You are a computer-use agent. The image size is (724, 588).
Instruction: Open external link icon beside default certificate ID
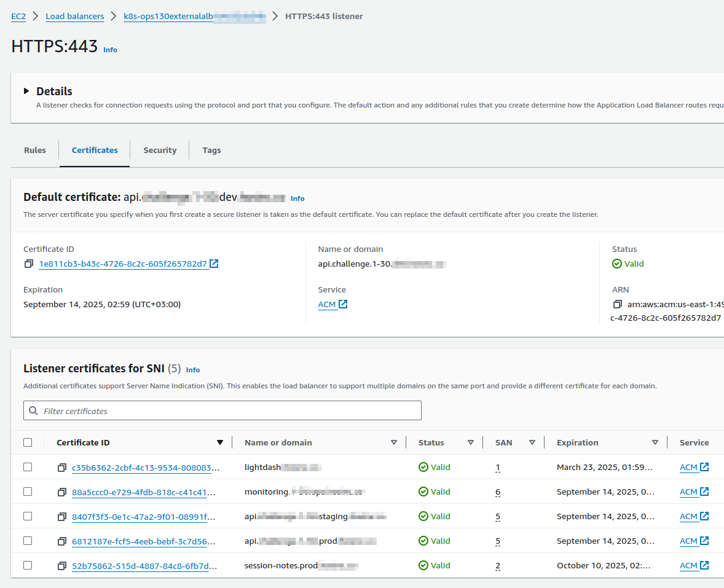[214, 264]
